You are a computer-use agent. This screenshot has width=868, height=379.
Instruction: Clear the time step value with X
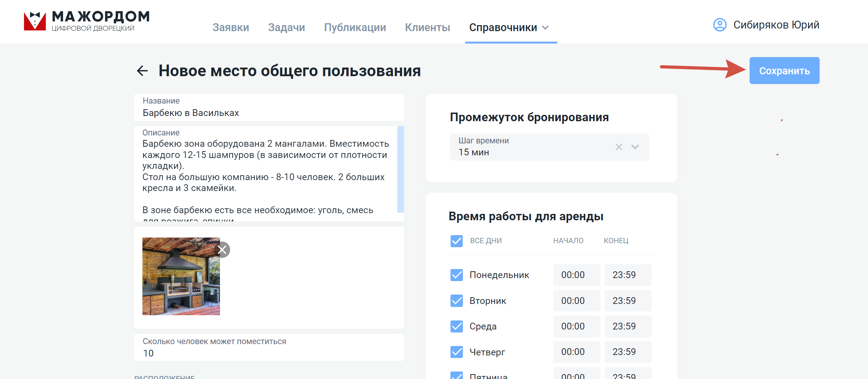pos(619,147)
